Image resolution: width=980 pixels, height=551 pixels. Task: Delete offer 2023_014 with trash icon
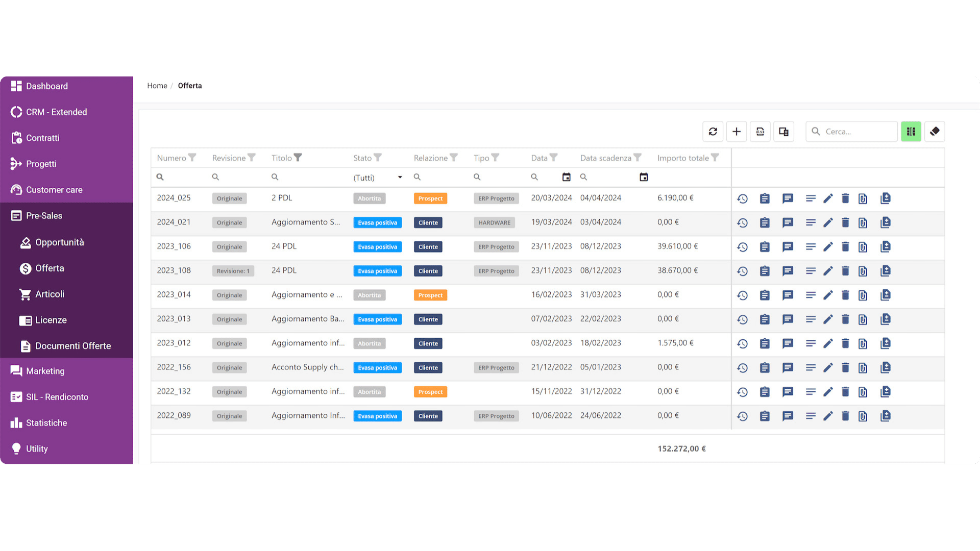point(845,295)
